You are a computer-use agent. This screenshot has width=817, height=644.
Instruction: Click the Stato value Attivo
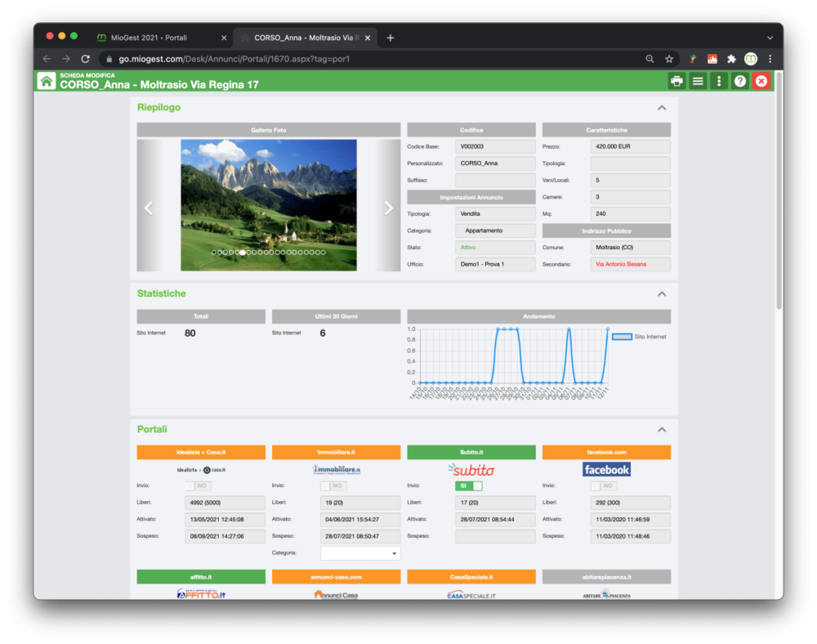pos(495,248)
